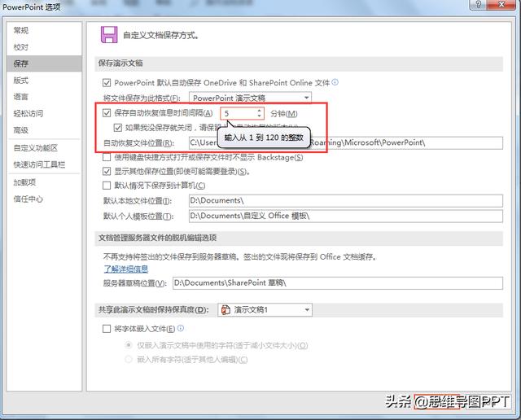Click info icon next to SharePoint Online 文件
This screenshot has width=521, height=420.
click(x=335, y=81)
